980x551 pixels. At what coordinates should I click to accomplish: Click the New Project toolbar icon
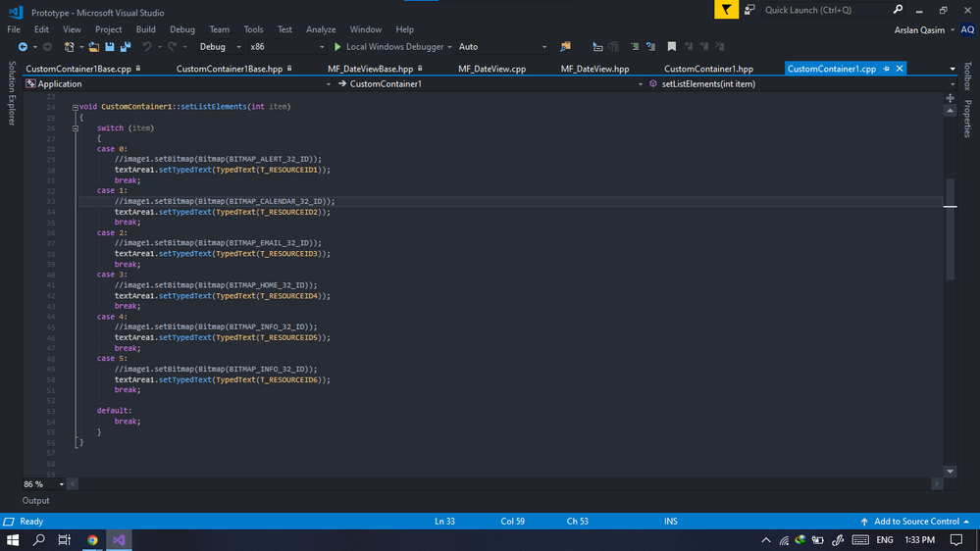tap(70, 47)
